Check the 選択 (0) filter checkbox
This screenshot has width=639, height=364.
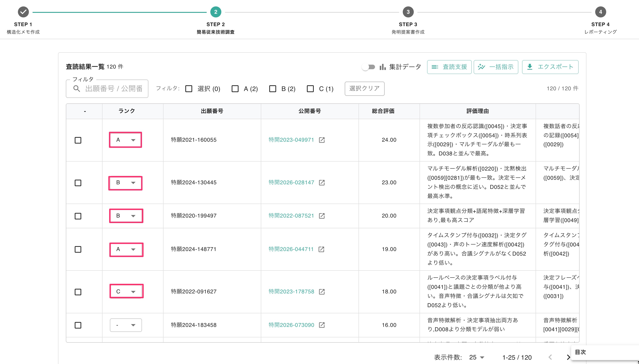(189, 89)
